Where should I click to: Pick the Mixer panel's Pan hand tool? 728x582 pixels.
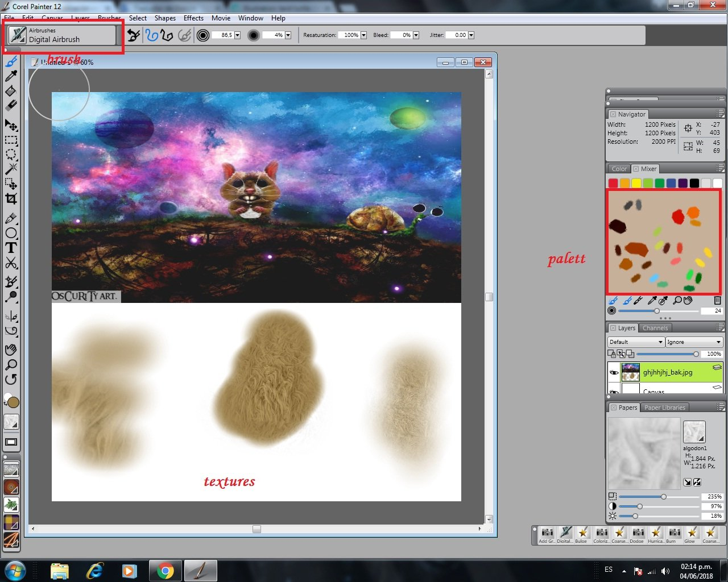tap(688, 300)
